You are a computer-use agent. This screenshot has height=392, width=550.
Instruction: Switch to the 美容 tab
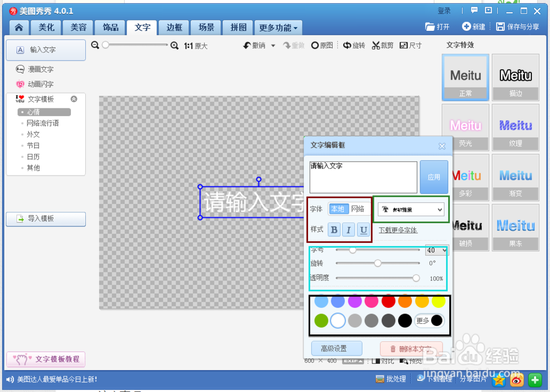click(x=78, y=27)
